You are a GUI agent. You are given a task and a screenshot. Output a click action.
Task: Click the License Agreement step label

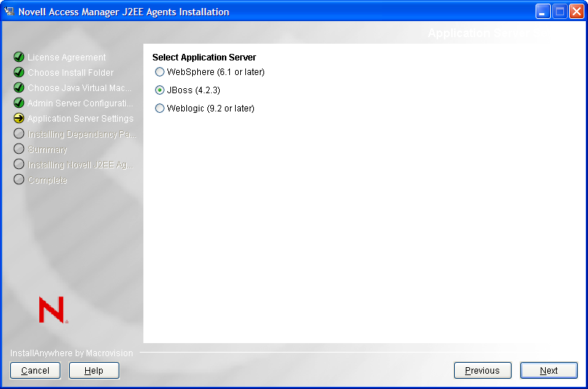67,58
